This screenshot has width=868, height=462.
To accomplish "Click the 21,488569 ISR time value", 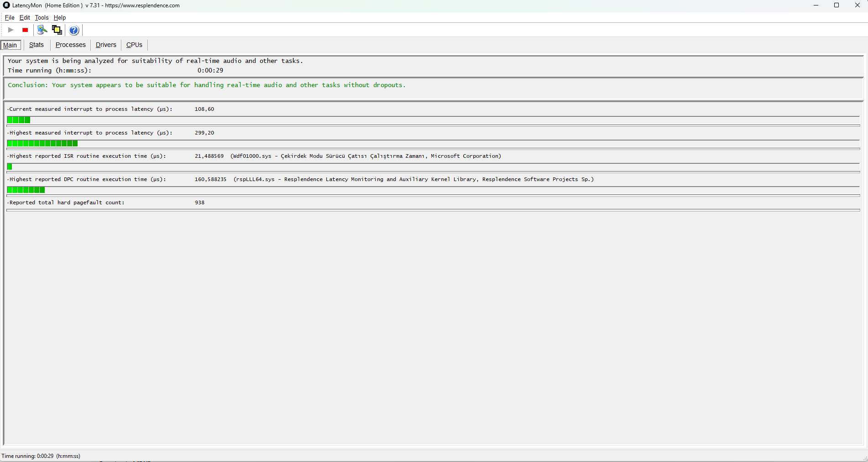I will click(x=209, y=156).
